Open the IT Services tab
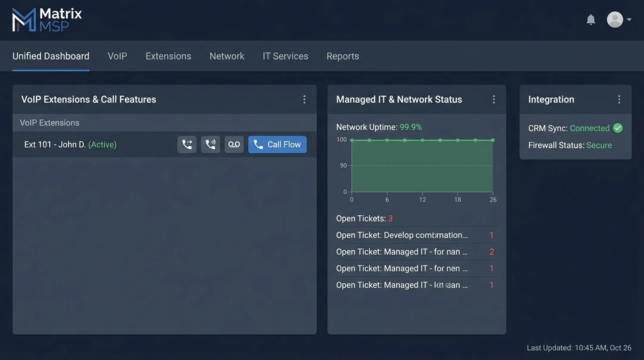Screen dimensions: 644x360 click(x=285, y=56)
